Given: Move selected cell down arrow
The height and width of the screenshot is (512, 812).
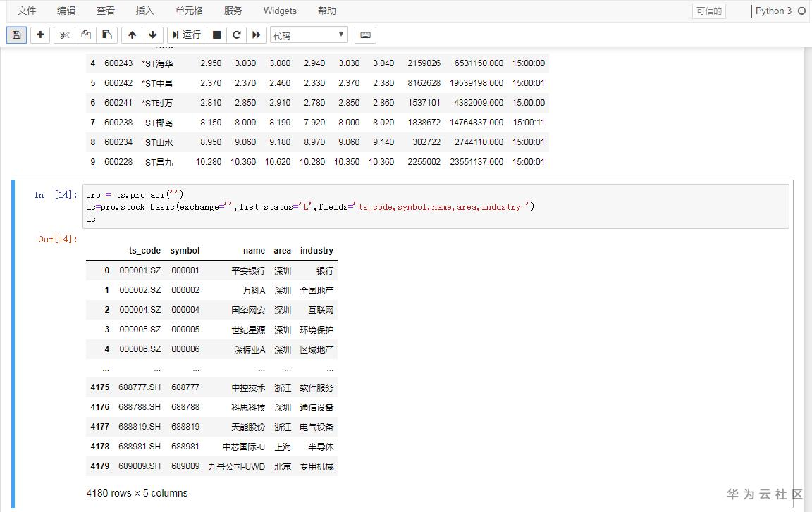Looking at the screenshot, I should pyautogui.click(x=152, y=35).
